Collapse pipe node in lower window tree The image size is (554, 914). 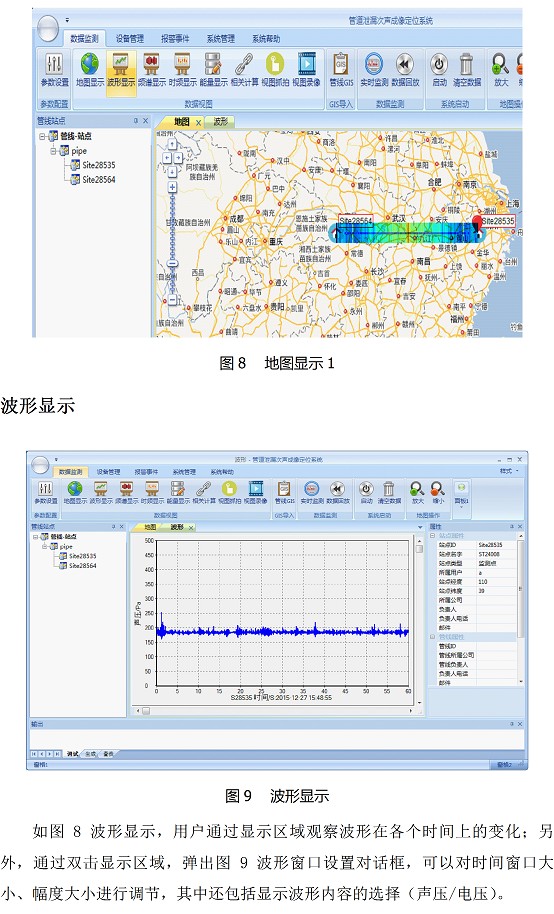point(44,547)
